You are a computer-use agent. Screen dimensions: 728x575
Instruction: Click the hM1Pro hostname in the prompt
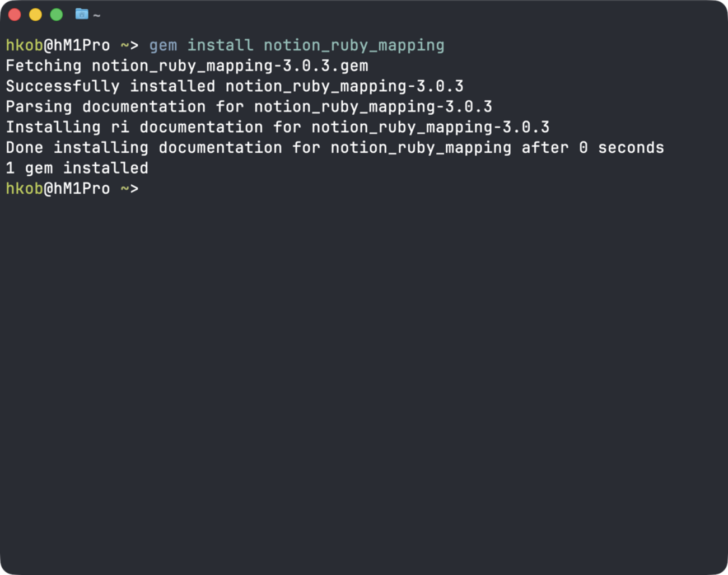point(82,45)
